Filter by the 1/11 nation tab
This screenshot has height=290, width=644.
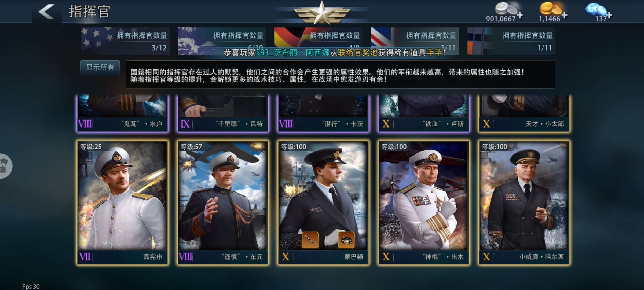pos(511,41)
